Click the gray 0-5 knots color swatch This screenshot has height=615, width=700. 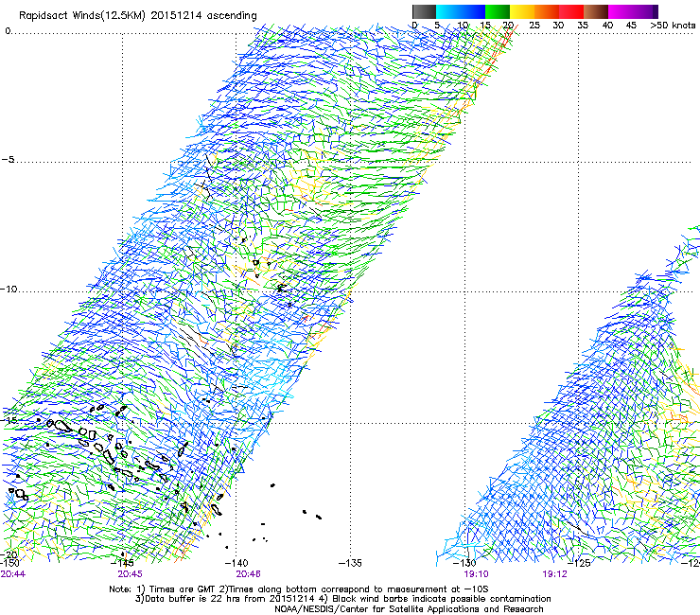click(424, 11)
